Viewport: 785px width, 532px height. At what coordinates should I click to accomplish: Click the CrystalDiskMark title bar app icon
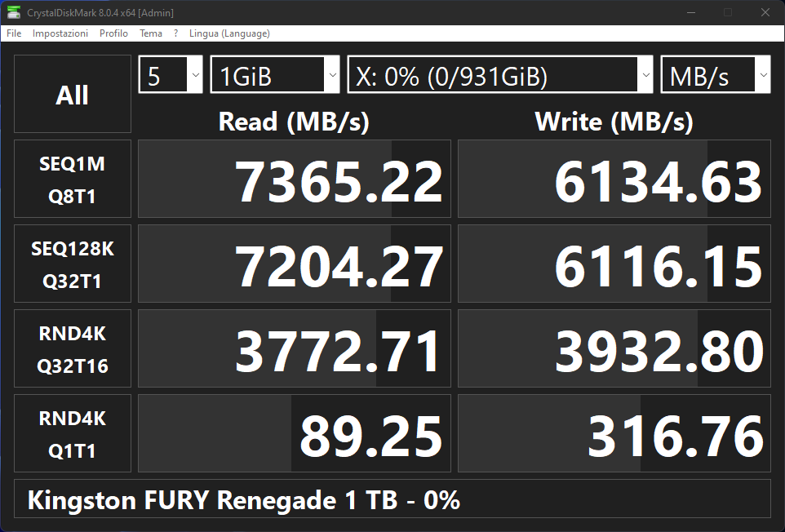14,12
